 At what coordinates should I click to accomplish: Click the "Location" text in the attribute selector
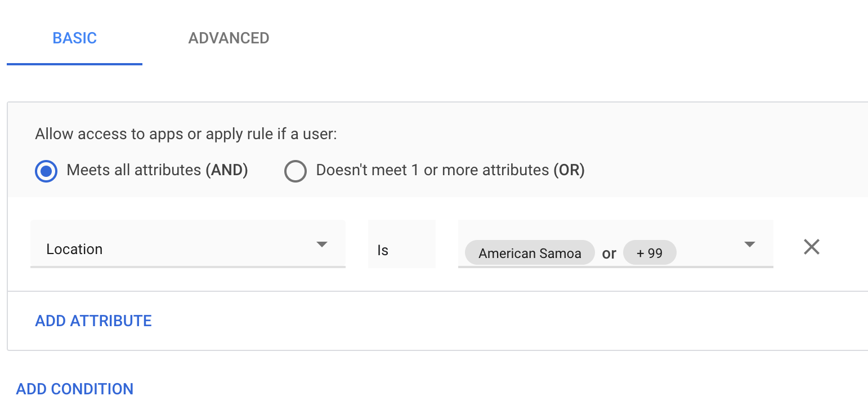coord(75,250)
